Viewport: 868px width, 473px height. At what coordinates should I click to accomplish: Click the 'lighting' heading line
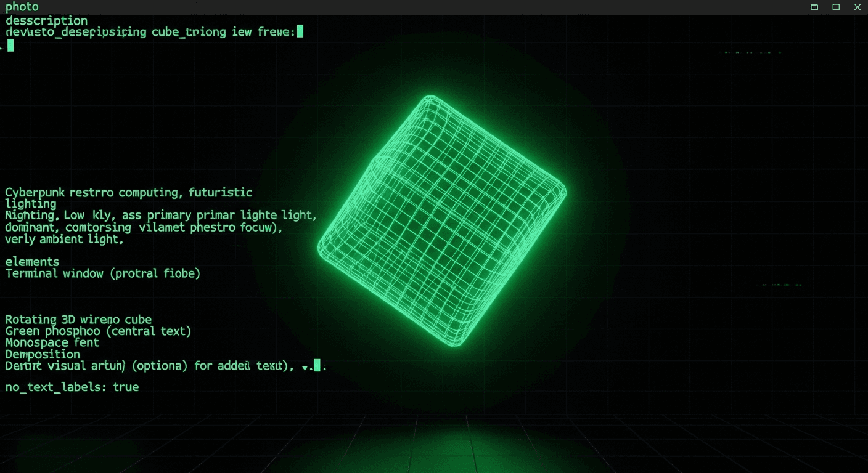(x=31, y=204)
